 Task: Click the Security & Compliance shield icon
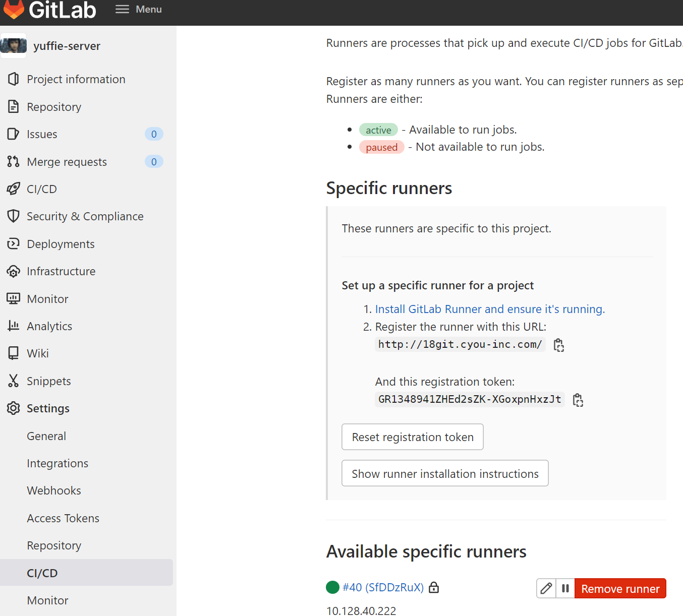[14, 216]
